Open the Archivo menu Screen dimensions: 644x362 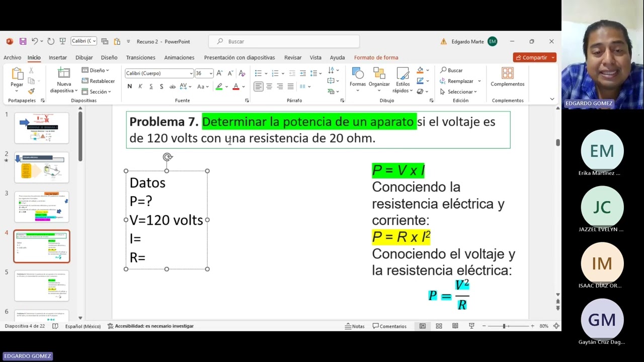click(13, 58)
